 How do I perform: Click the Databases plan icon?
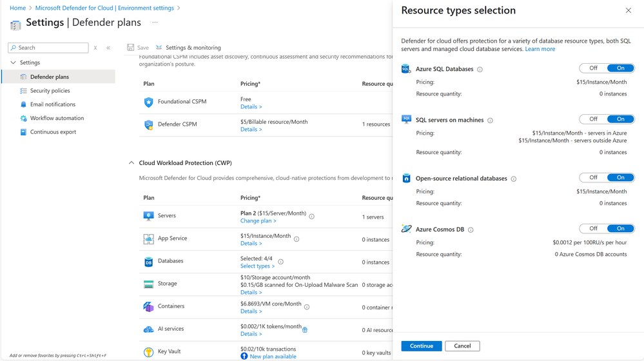(148, 262)
